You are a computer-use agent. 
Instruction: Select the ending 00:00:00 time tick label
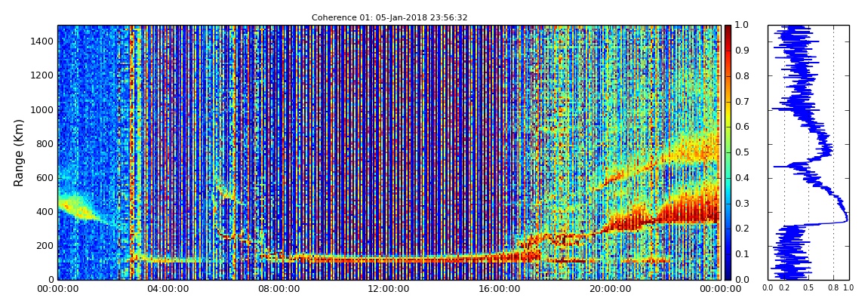[720, 289]
